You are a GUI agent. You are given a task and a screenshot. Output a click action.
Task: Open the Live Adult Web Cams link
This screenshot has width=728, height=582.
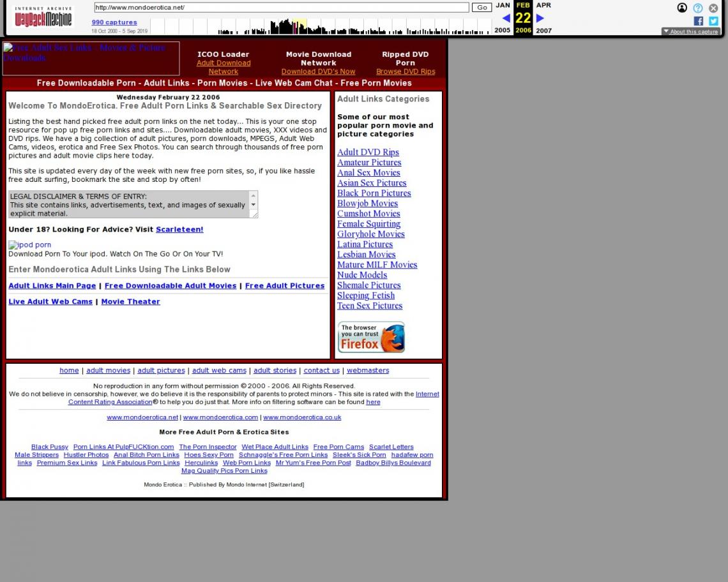click(50, 302)
